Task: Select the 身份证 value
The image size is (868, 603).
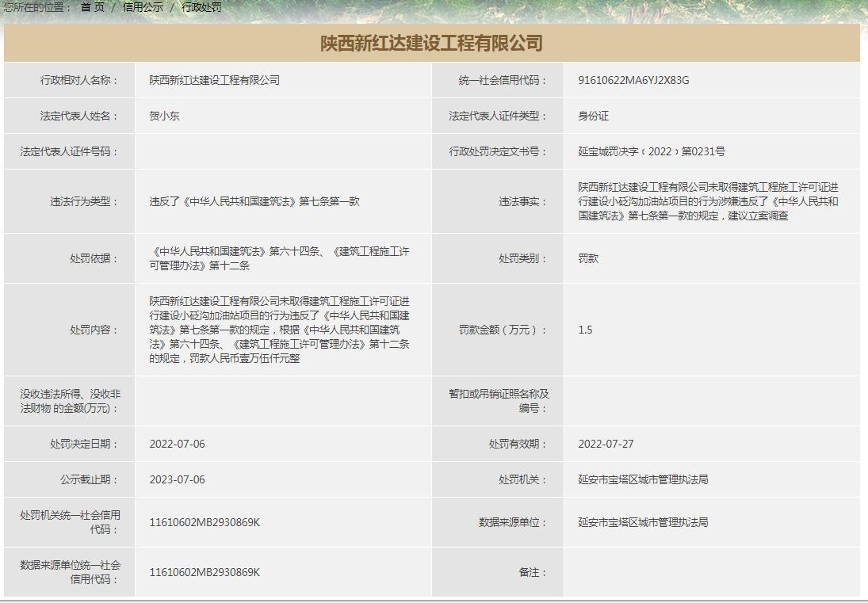Action: tap(594, 116)
